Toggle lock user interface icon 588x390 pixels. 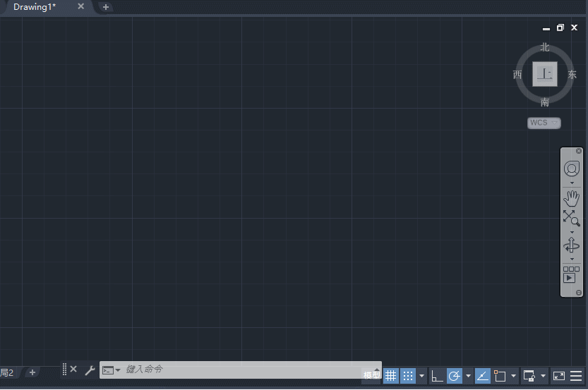pyautogui.click(x=529, y=376)
